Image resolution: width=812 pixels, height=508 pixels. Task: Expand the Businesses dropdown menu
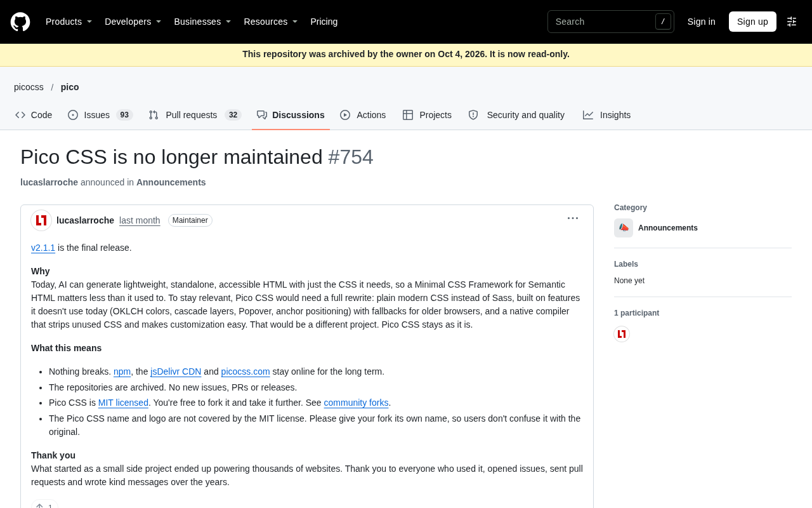tap(203, 22)
